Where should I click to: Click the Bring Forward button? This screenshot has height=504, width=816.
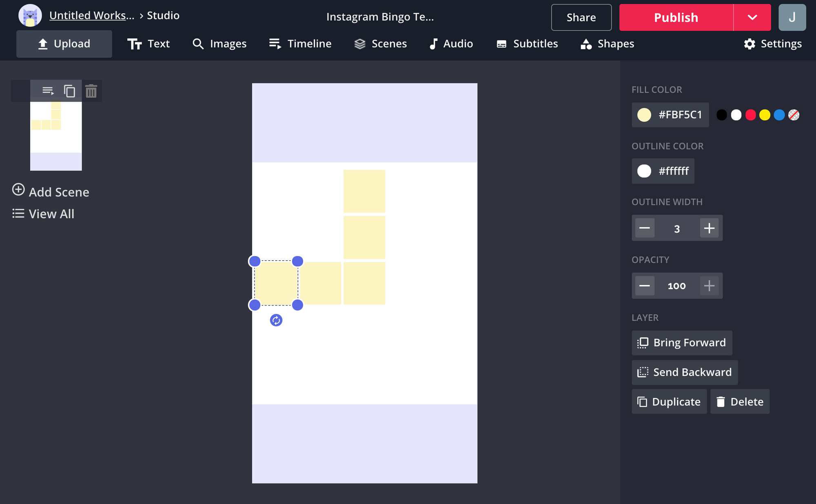coord(682,343)
